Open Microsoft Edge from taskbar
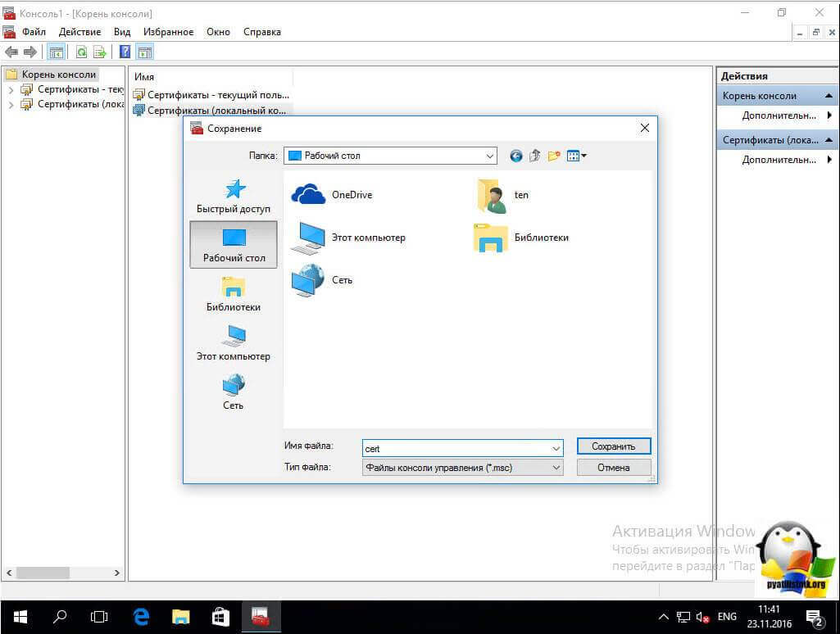This screenshot has height=634, width=840. pyautogui.click(x=141, y=616)
